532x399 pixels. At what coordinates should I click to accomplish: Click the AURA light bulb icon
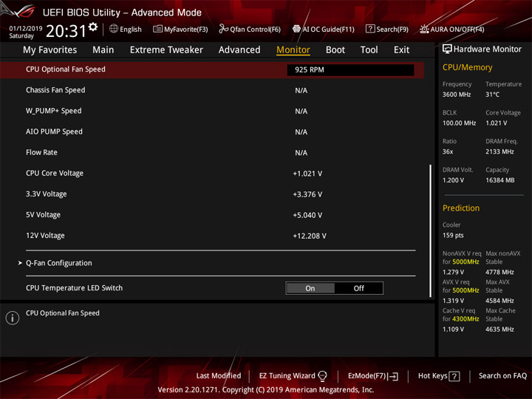[x=424, y=29]
